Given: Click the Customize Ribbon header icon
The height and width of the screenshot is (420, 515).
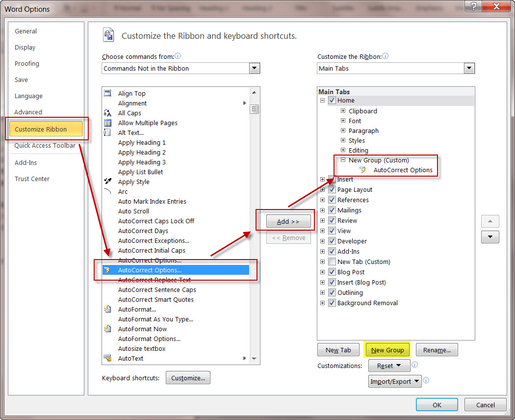Looking at the screenshot, I should (x=108, y=35).
